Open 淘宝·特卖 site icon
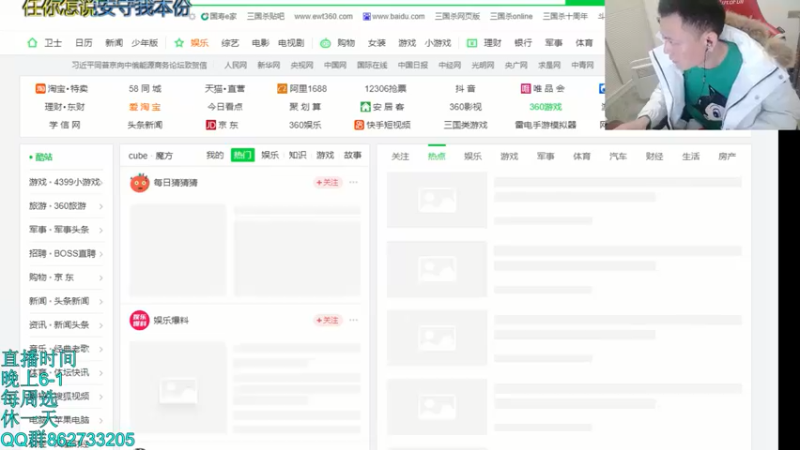Viewport: 800px width, 450px height. (40, 89)
